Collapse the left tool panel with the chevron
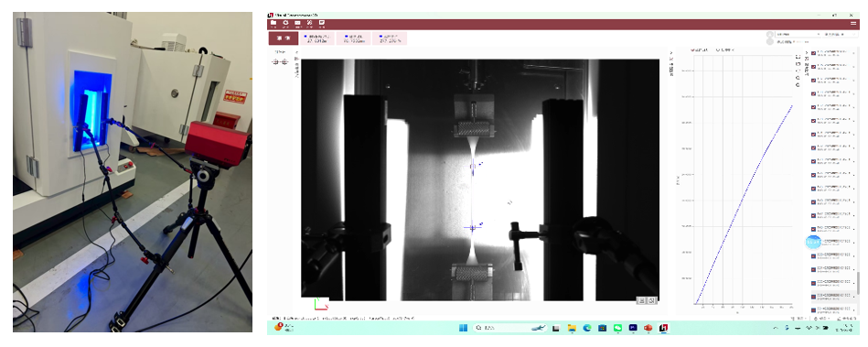 tap(296, 53)
